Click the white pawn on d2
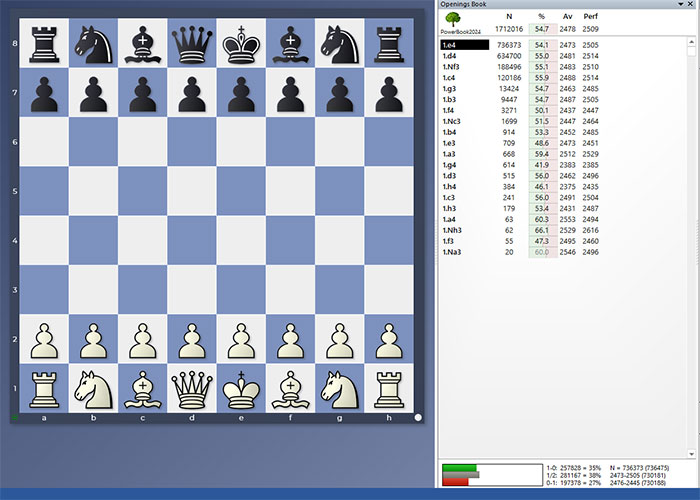This screenshot has height=500, width=700. click(192, 341)
